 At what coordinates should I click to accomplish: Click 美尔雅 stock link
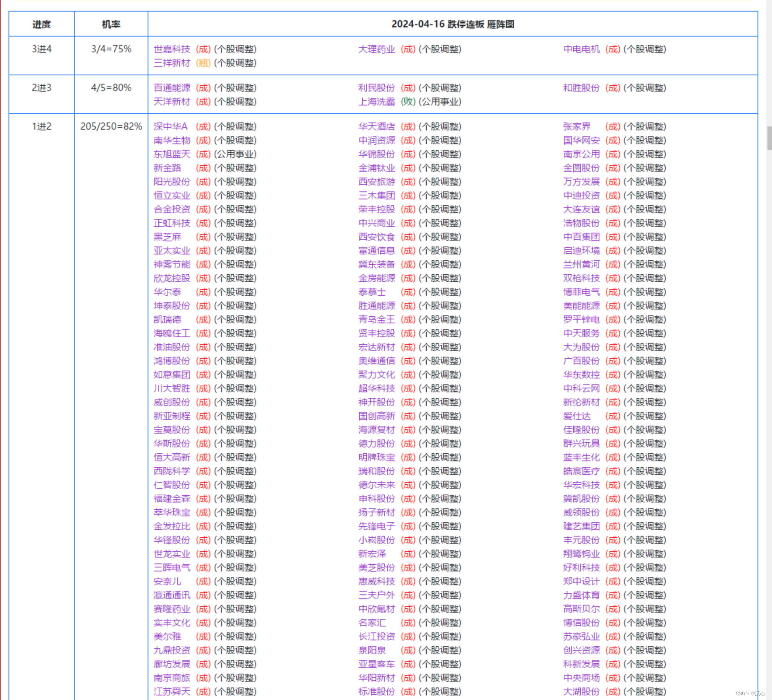click(167, 637)
